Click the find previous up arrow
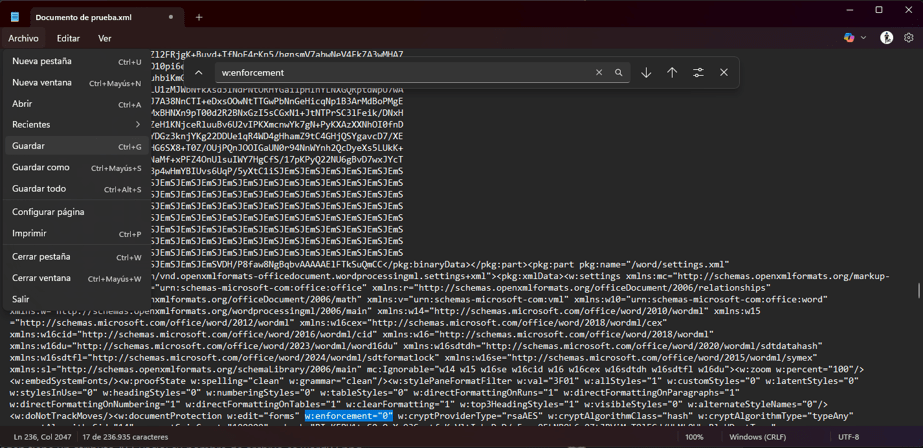 point(672,73)
